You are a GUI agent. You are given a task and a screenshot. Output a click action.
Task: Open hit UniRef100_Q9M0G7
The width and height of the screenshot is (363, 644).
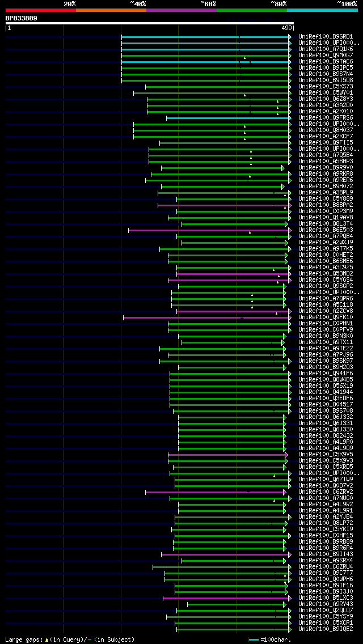pos(326,56)
